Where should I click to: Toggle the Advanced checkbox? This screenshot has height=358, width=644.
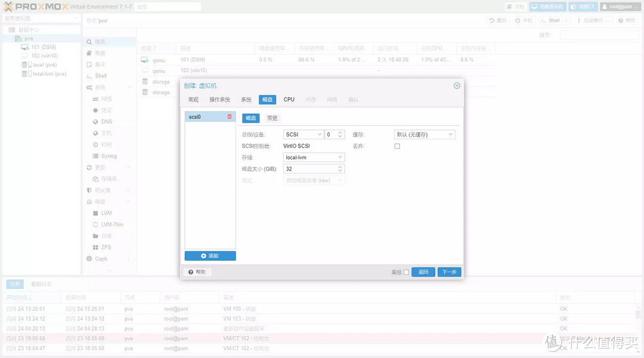coord(406,272)
